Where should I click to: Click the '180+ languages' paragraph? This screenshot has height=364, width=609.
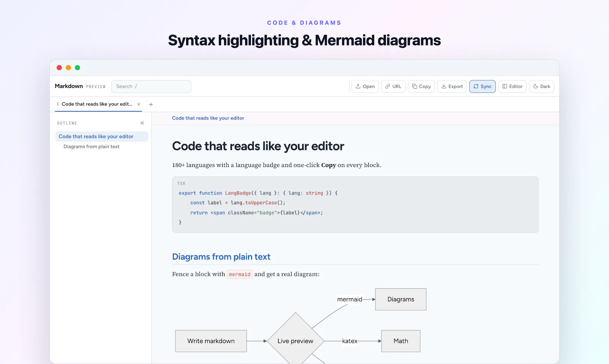tap(277, 165)
